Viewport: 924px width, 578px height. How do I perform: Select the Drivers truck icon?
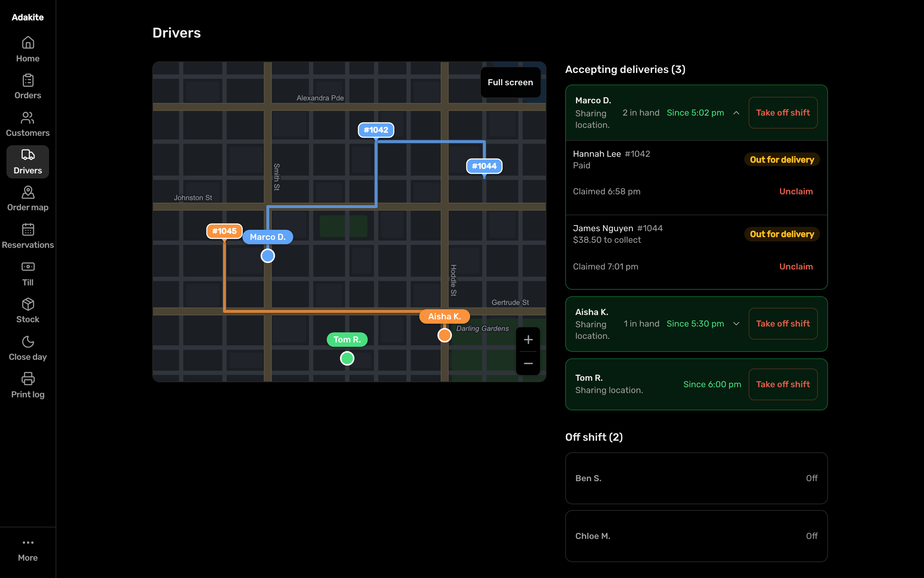(28, 155)
